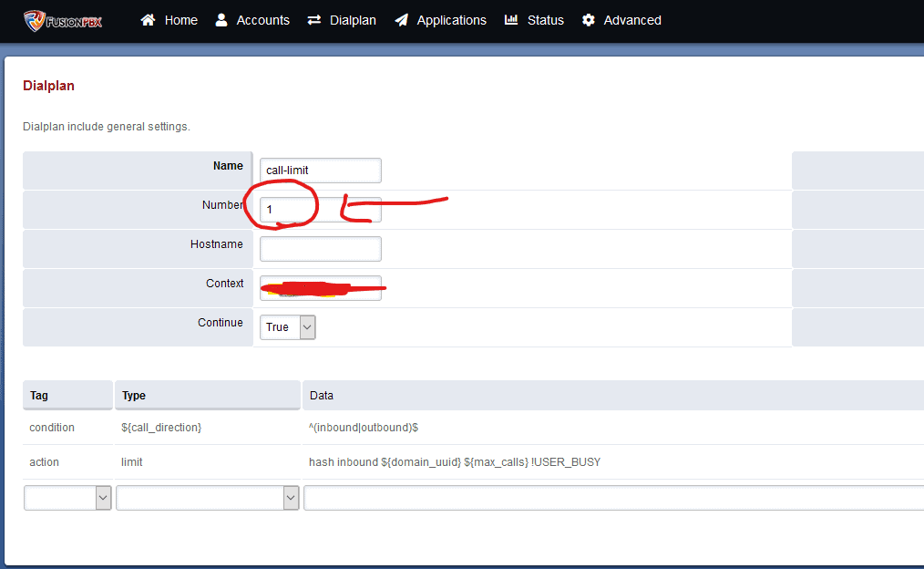The image size is (924, 569).
Task: Click the empty Data field in new row
Action: (x=612, y=498)
